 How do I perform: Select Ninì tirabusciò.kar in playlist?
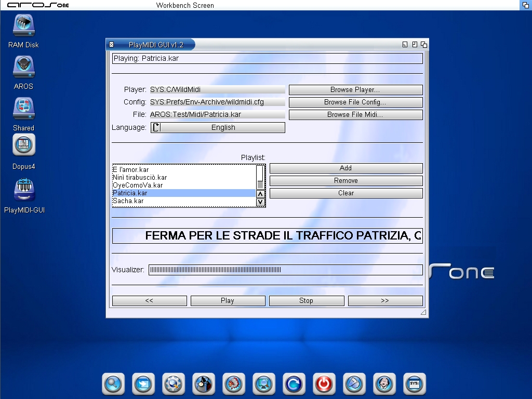(x=184, y=178)
